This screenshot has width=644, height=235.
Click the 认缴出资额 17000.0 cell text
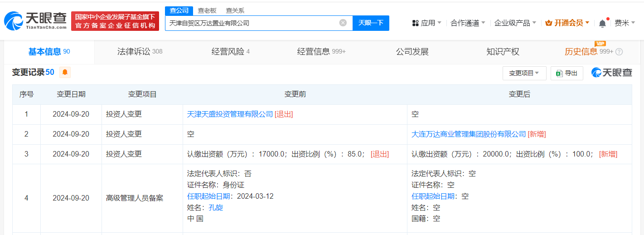pos(276,154)
